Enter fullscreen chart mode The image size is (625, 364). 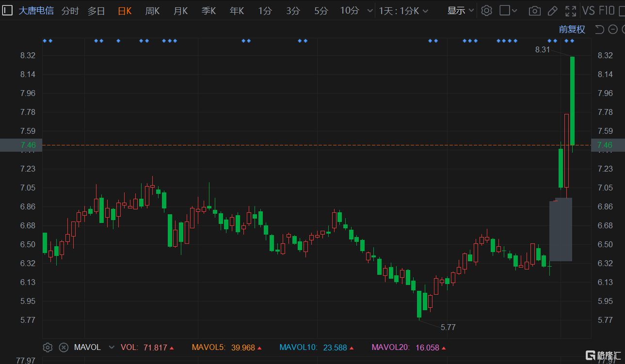571,11
